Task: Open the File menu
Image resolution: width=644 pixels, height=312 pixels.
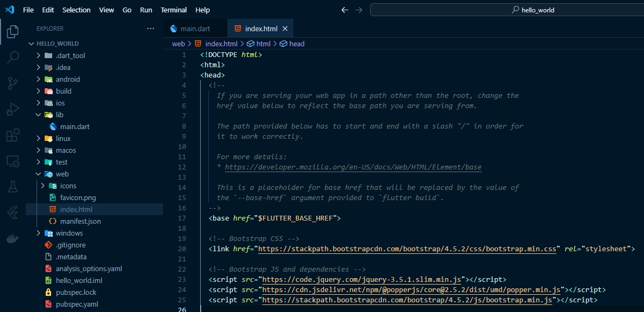Action: (29, 10)
